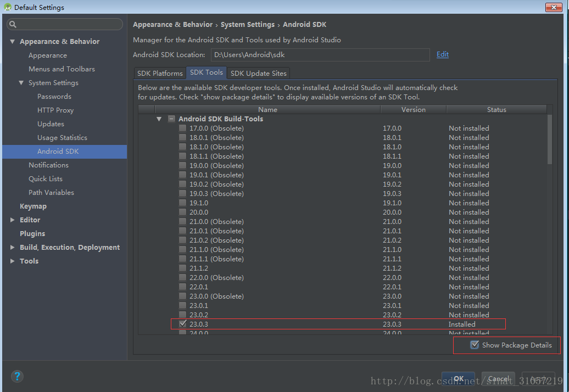
Task: Select HTTP Proxy in the settings tree
Action: click(55, 110)
